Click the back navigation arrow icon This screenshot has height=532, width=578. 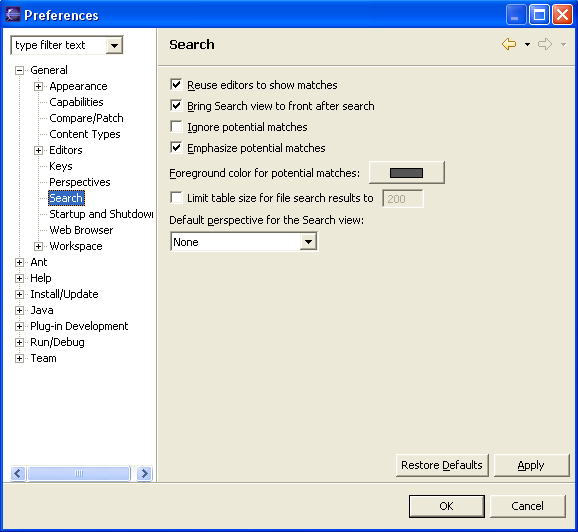coord(509,44)
